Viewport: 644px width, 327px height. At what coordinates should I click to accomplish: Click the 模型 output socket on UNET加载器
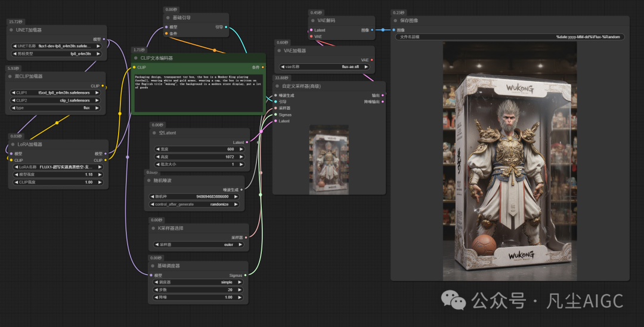coord(104,39)
